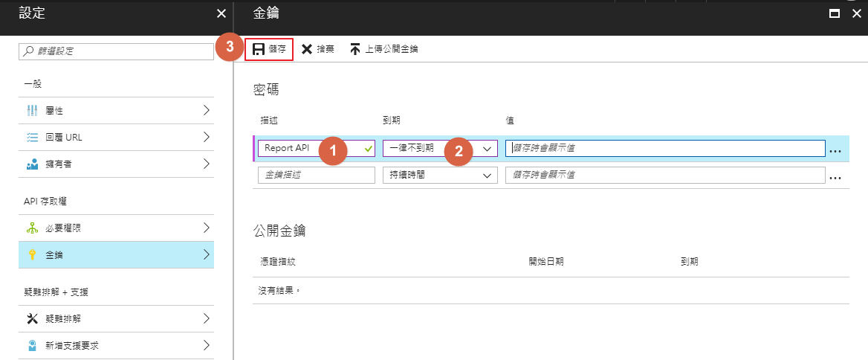Expand the 屬性 row chevron arrow
868x360 pixels.
206,111
